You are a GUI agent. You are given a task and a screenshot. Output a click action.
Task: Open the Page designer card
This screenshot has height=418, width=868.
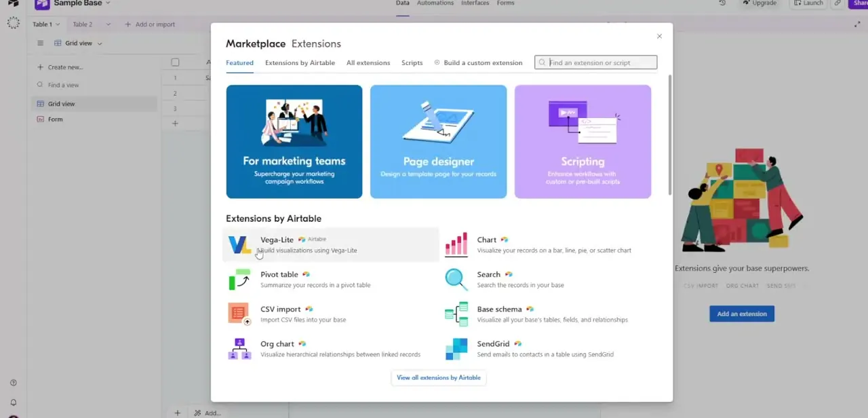pos(439,142)
